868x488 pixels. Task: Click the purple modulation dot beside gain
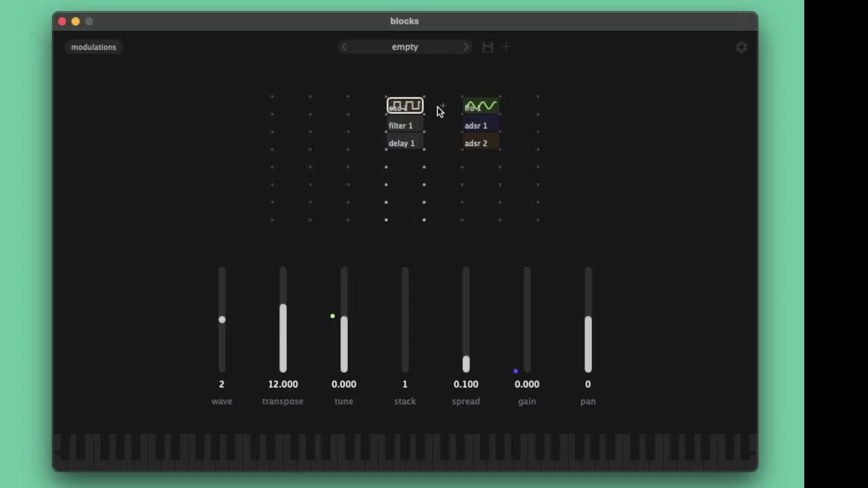click(515, 371)
